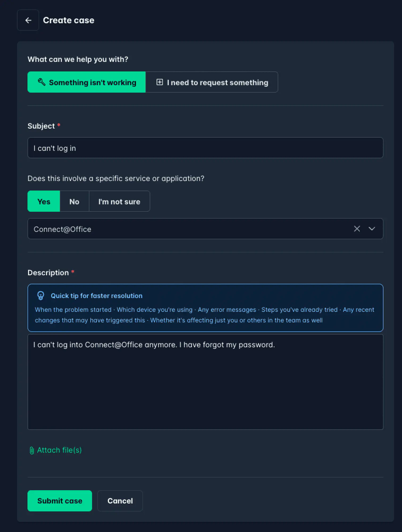Choose I'm not sure option
This screenshot has width=402, height=532.
pos(119,201)
